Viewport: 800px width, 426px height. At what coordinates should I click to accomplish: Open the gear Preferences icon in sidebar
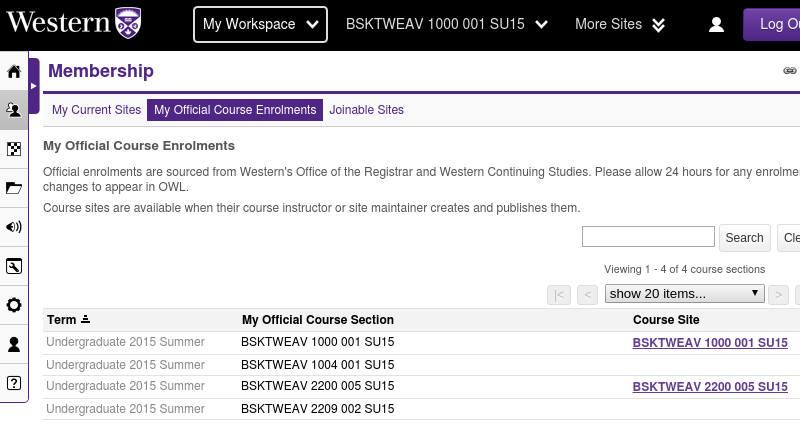pos(14,305)
